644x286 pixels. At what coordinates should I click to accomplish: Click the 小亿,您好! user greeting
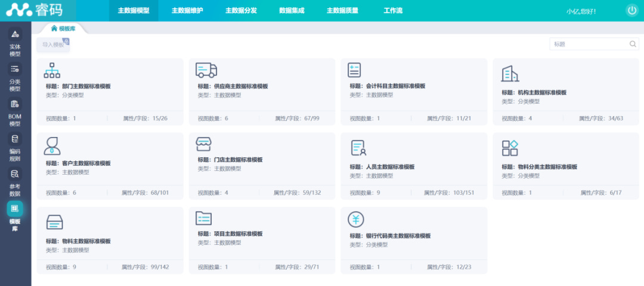pyautogui.click(x=581, y=11)
